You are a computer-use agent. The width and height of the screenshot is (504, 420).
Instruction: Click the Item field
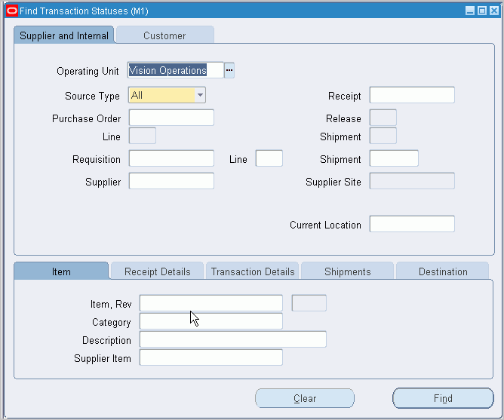tap(211, 303)
